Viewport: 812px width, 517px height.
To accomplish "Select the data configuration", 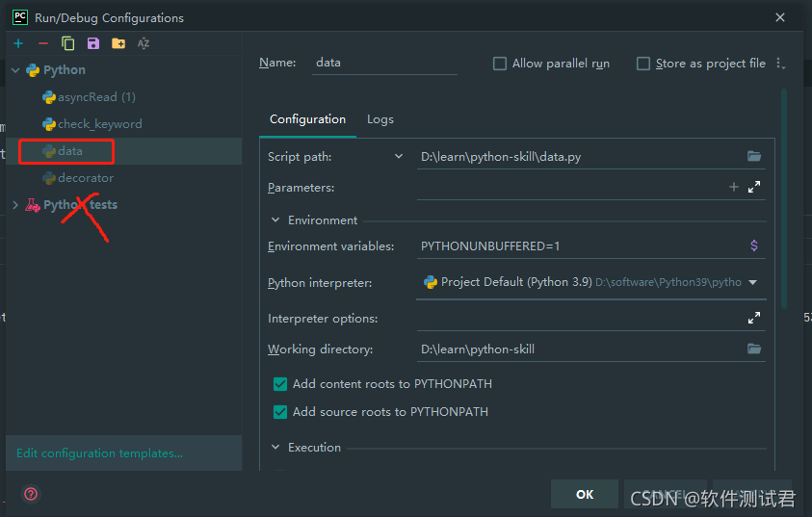I will 123,151.
